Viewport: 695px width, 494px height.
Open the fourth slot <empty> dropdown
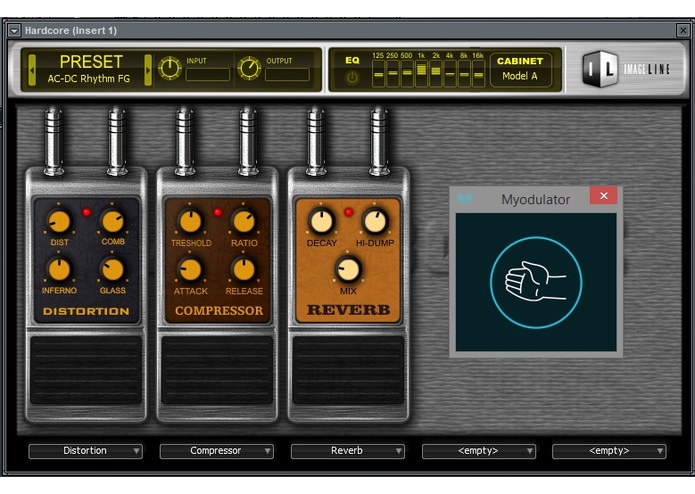[479, 451]
